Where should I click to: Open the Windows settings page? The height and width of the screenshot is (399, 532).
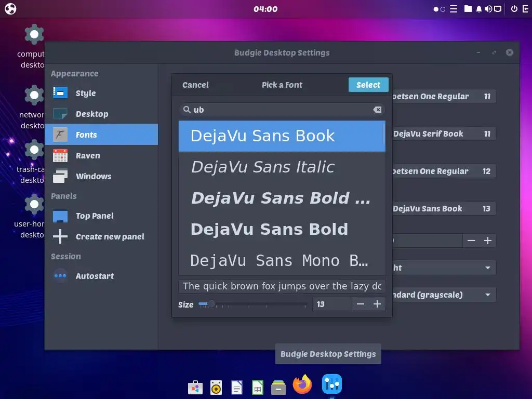[x=101, y=176]
